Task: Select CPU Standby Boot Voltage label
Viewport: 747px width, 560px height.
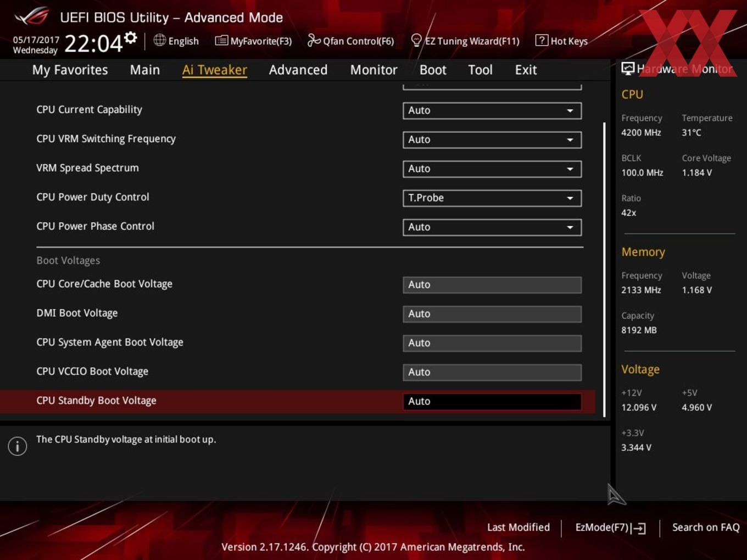Action: pos(96,400)
